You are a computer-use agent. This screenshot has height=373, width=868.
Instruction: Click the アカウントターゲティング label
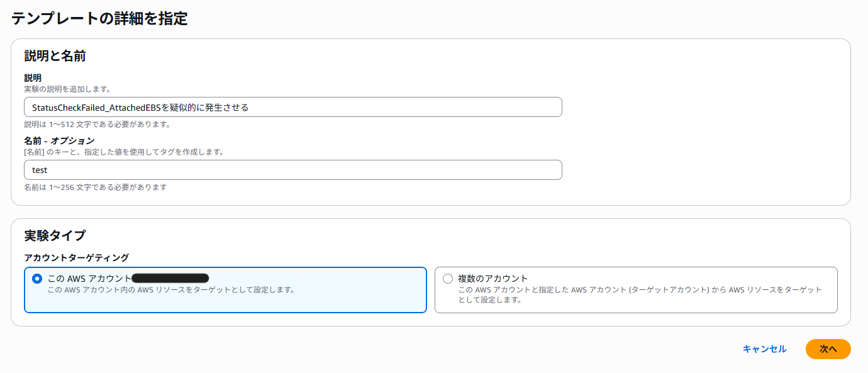[x=77, y=258]
